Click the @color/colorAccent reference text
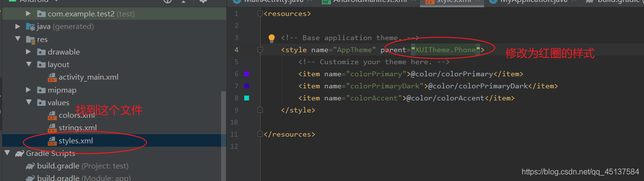644x181 pixels. tap(445, 98)
